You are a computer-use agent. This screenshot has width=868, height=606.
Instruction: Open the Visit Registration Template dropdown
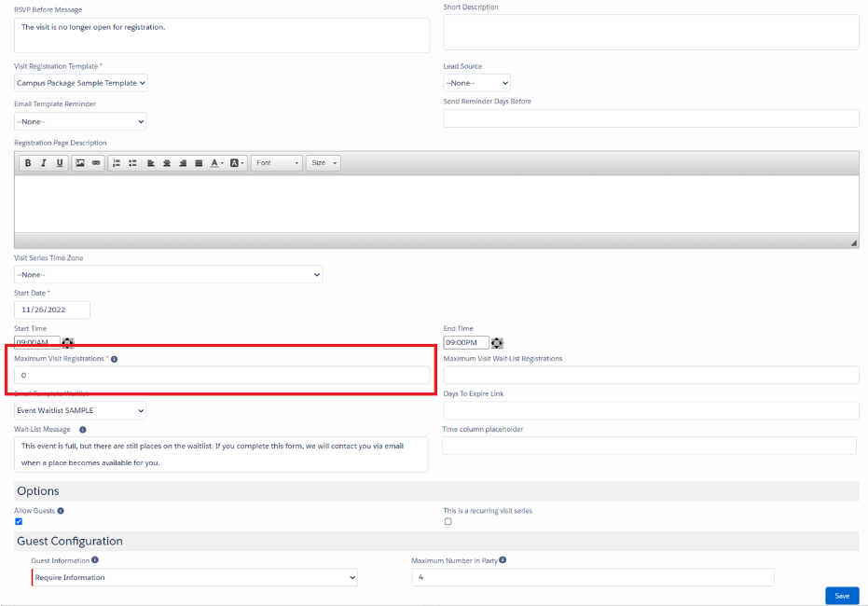(81, 83)
